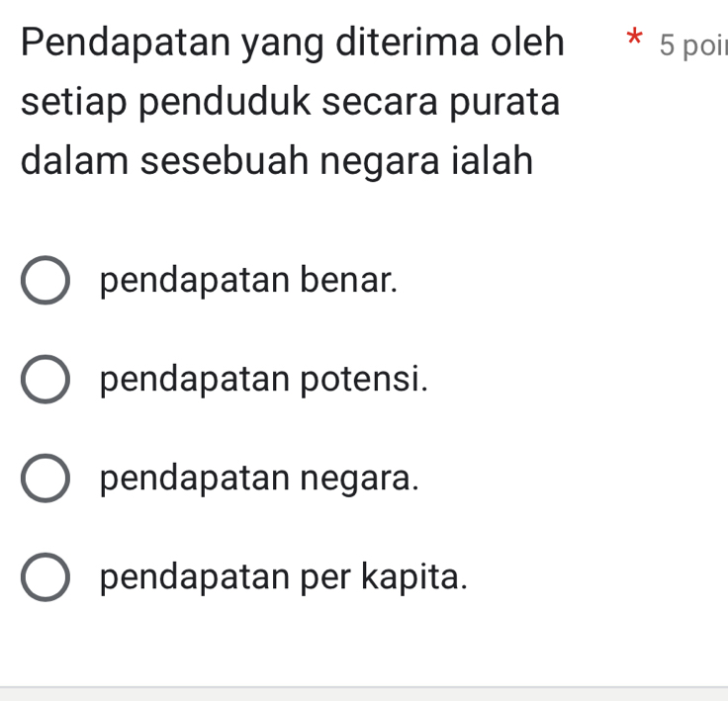Click the question line 'Pendapatan yang diterima oleh'
Image resolution: width=728 pixels, height=701 pixels.
coord(294,44)
